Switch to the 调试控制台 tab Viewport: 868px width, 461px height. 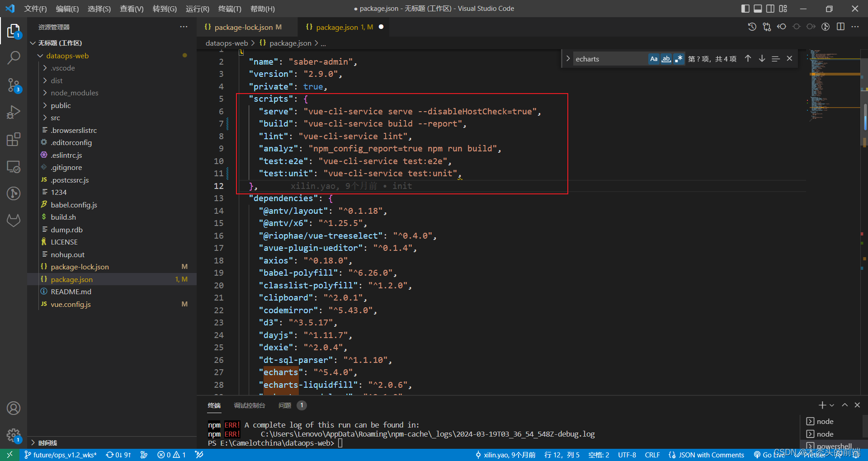coord(249,405)
